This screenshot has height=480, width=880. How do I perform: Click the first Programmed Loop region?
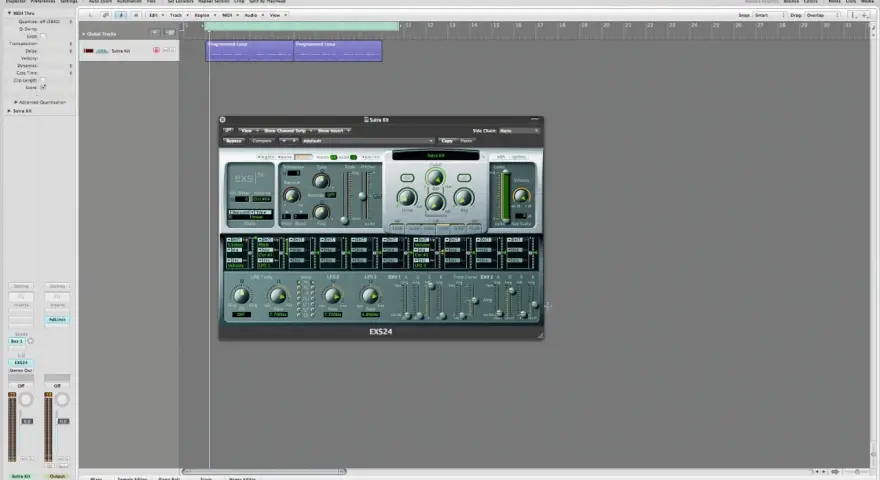[x=249, y=51]
